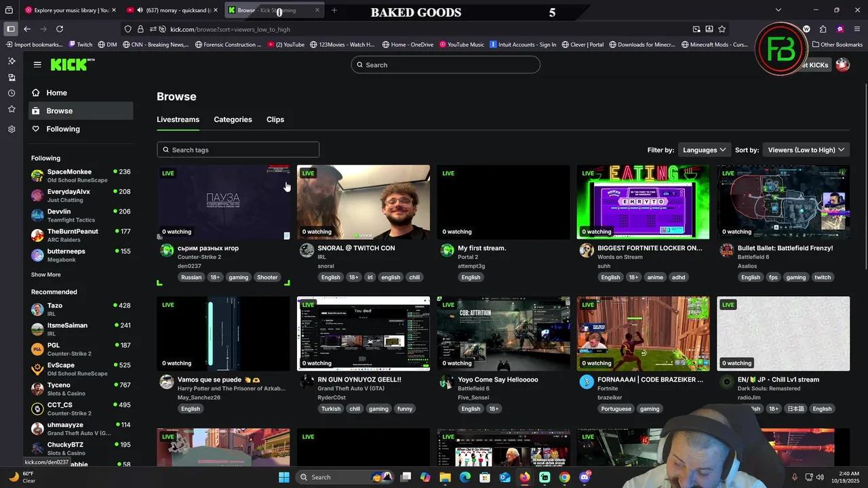
Task: Focus the Search tags field
Action: pyautogui.click(x=238, y=150)
